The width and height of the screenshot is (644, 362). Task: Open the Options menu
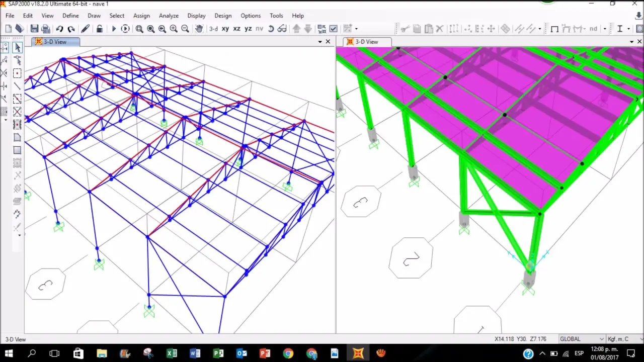pos(251,16)
